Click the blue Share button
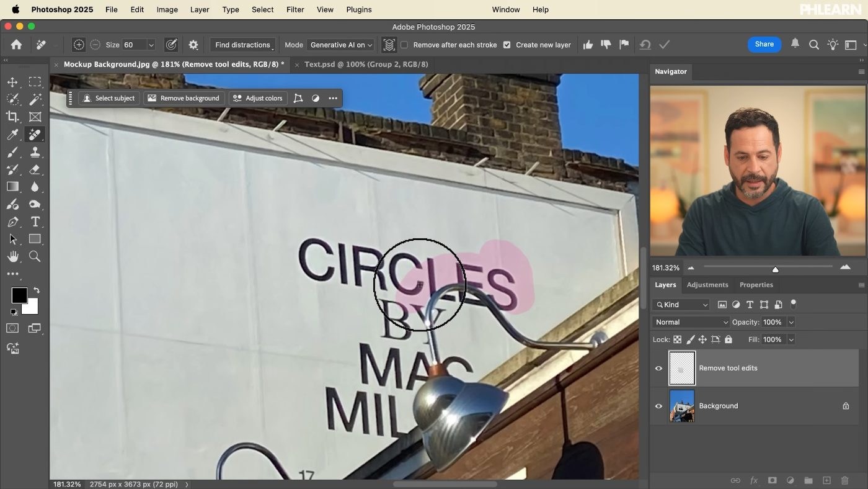The height and width of the screenshot is (489, 868). tap(764, 44)
